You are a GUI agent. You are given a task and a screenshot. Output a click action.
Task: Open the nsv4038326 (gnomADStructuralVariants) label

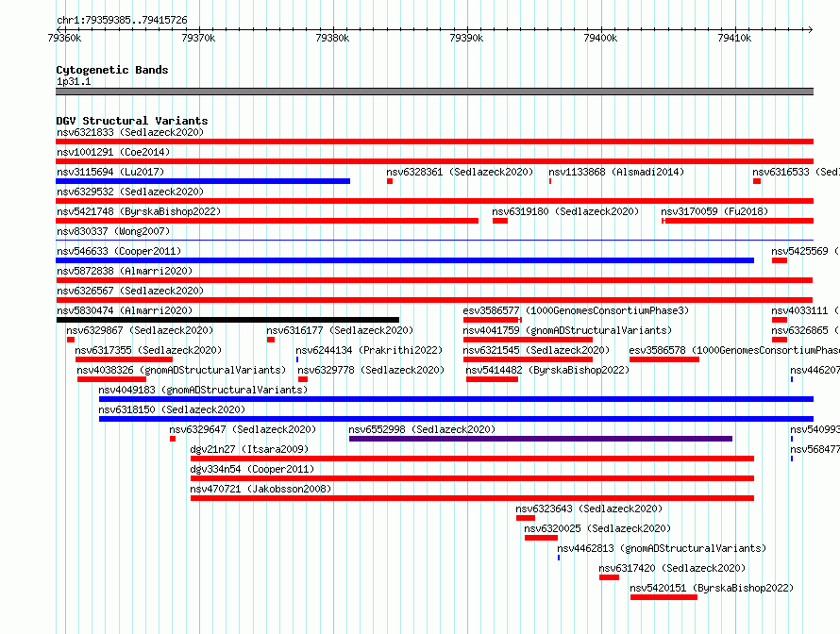[181, 370]
